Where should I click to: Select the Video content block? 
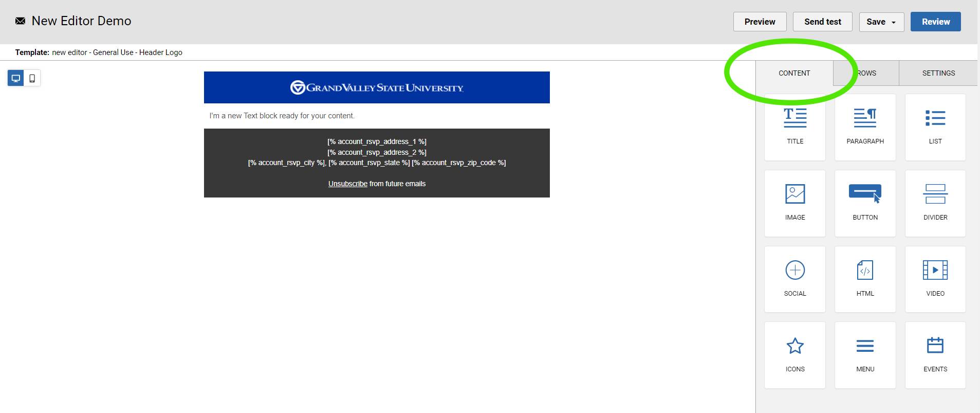[x=935, y=279]
